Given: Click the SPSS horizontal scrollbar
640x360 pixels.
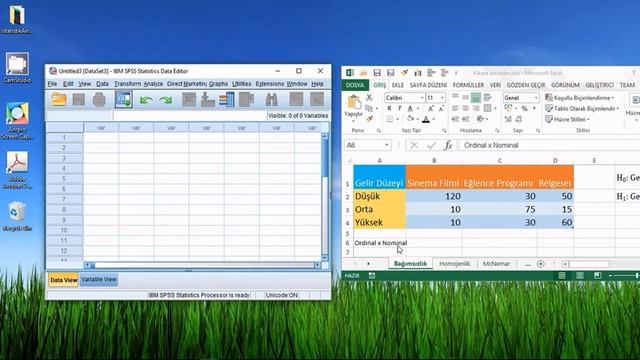Looking at the screenshot, I should (x=203, y=265).
